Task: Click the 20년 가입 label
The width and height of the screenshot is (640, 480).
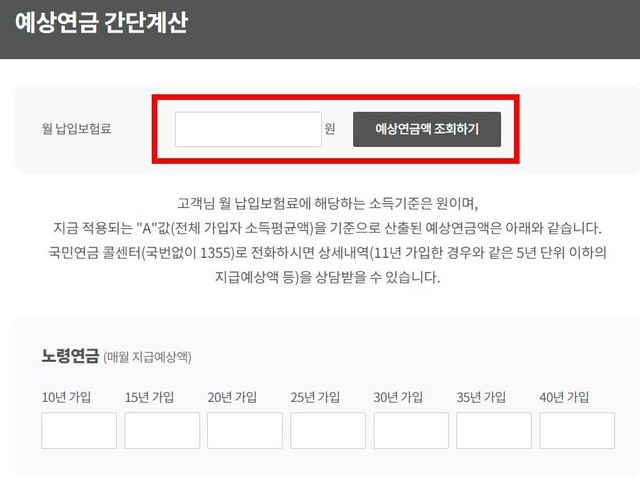Action: pos(232,397)
